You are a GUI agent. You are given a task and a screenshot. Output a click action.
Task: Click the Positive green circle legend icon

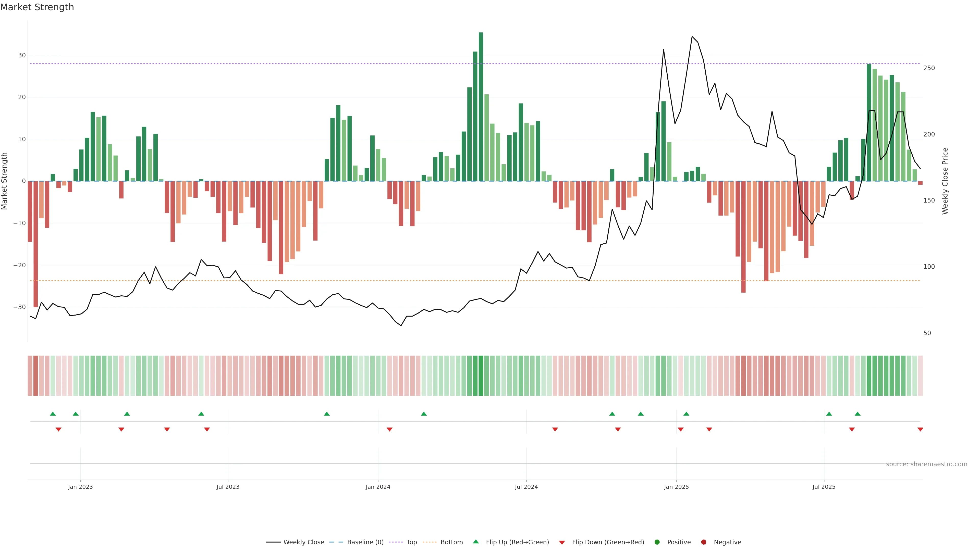coord(657,542)
